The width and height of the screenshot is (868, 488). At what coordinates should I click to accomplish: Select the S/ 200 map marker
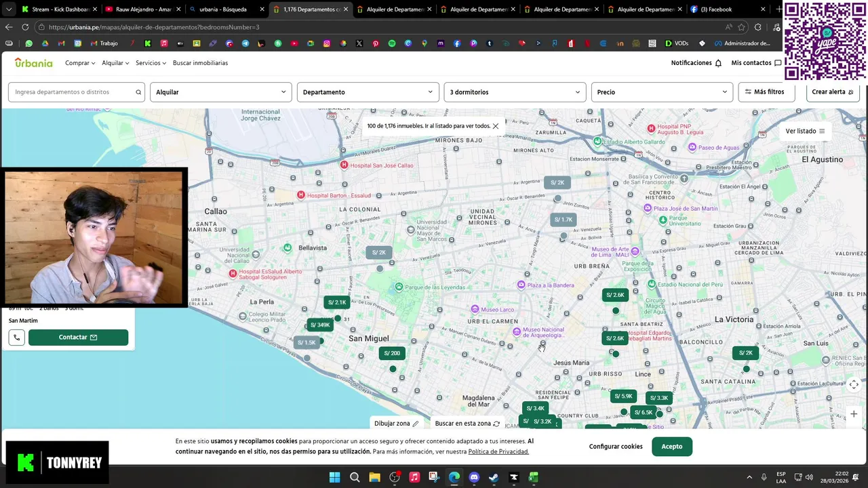coord(392,353)
